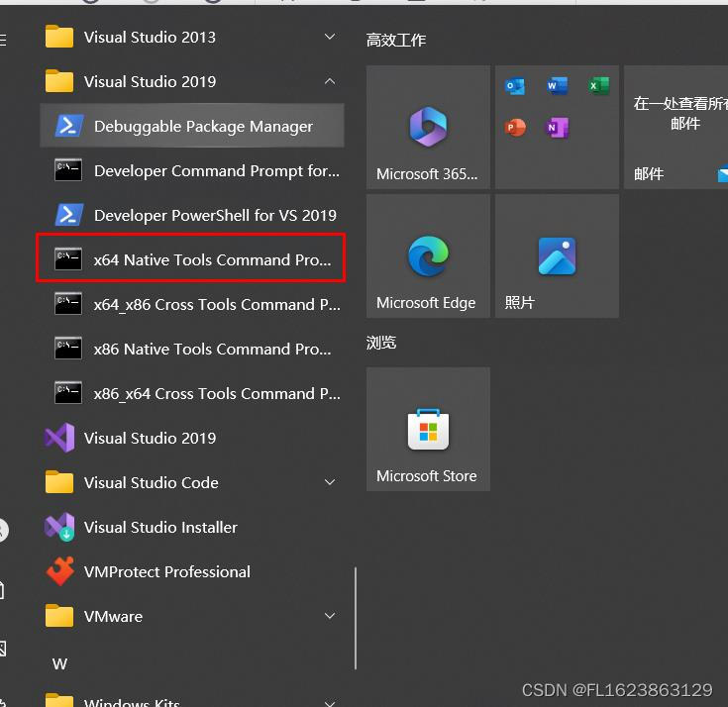Open the Microsoft 365 tile
Image resolution: width=728 pixels, height=707 pixels.
click(428, 127)
